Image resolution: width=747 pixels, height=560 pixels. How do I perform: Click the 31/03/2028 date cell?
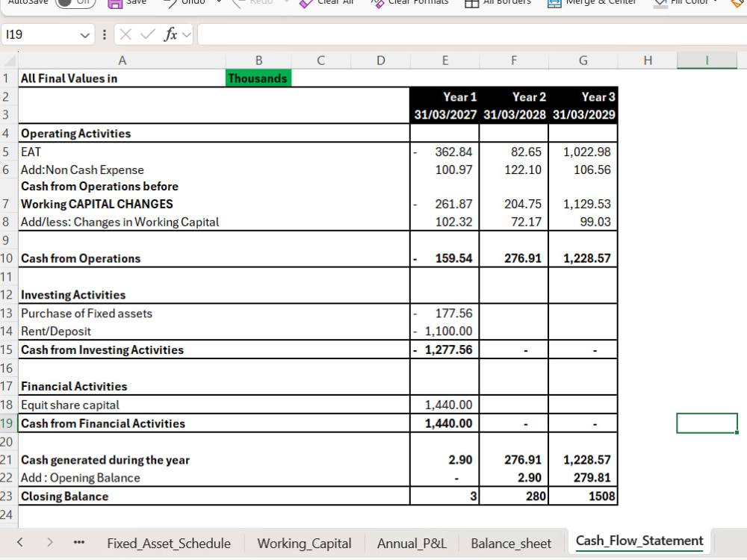pyautogui.click(x=514, y=115)
